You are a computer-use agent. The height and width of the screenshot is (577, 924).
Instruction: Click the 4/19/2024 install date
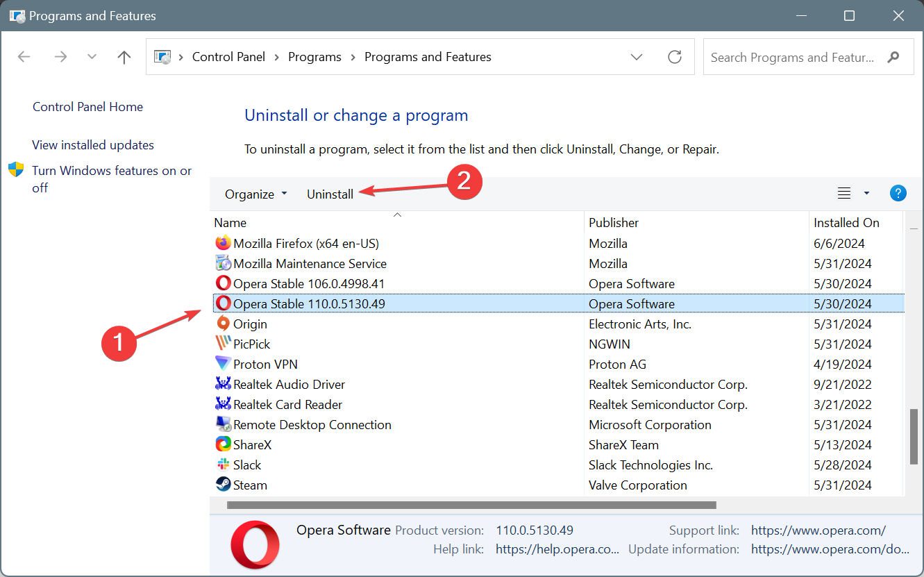(x=843, y=364)
